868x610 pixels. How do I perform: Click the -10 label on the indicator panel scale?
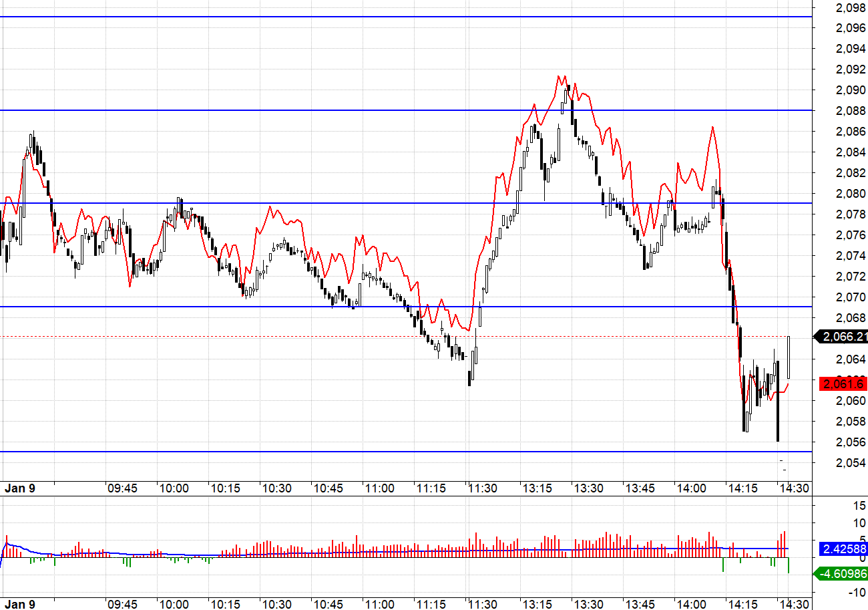pyautogui.click(x=855, y=592)
